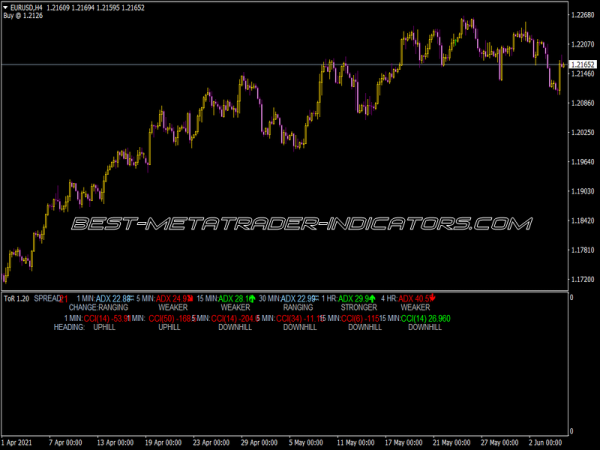
Task: Click WEAKER status under 15 MIN ADX
Action: click(x=235, y=307)
